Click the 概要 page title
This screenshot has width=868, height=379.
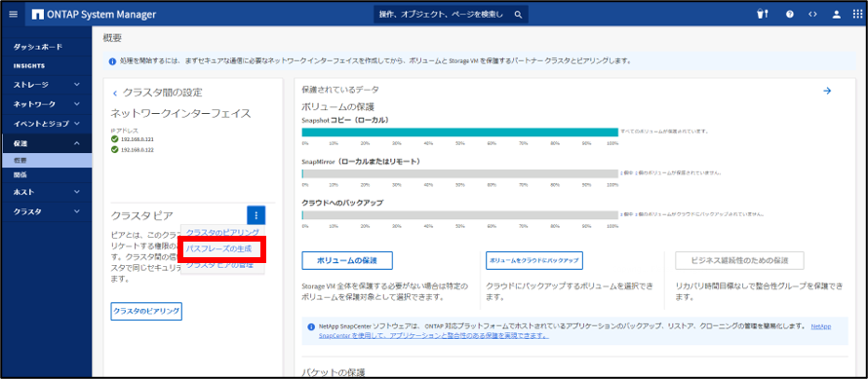click(x=112, y=38)
